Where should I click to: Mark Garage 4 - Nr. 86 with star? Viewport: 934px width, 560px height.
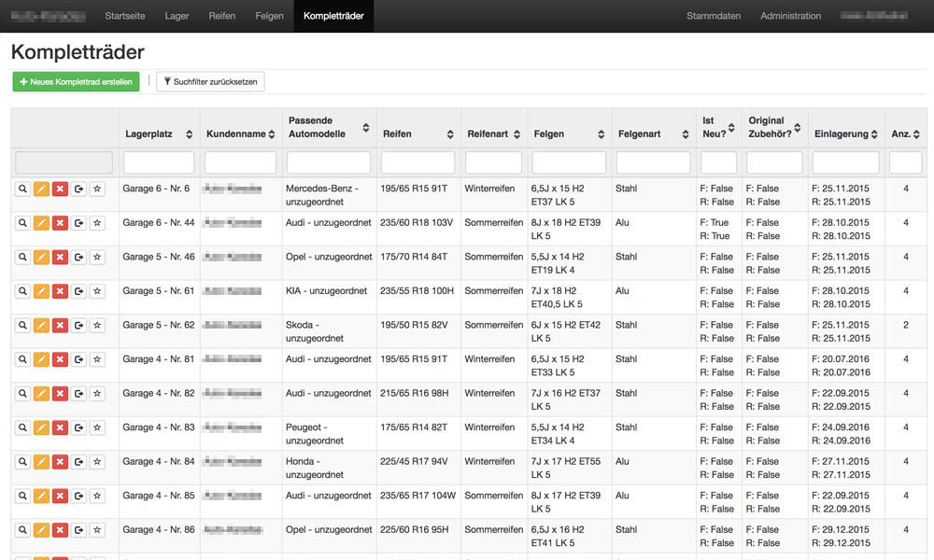97,530
